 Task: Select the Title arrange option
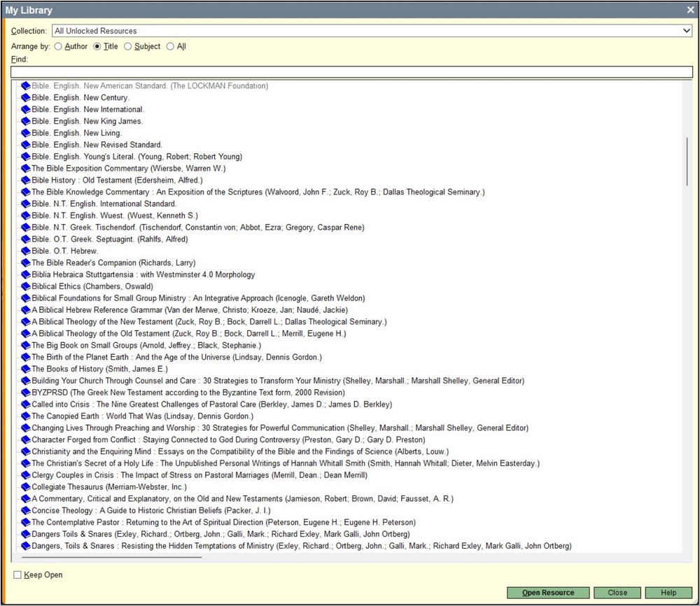pos(97,46)
